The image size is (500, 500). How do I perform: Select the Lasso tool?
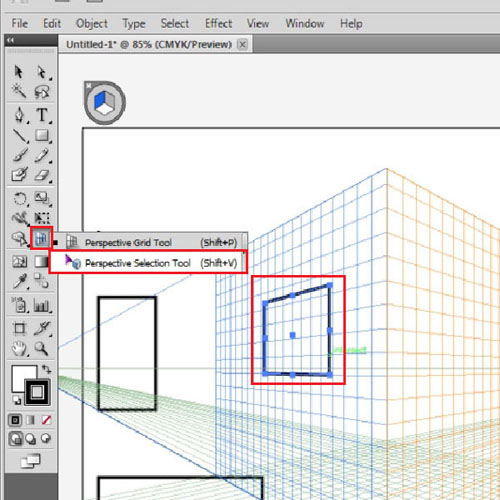click(x=42, y=92)
